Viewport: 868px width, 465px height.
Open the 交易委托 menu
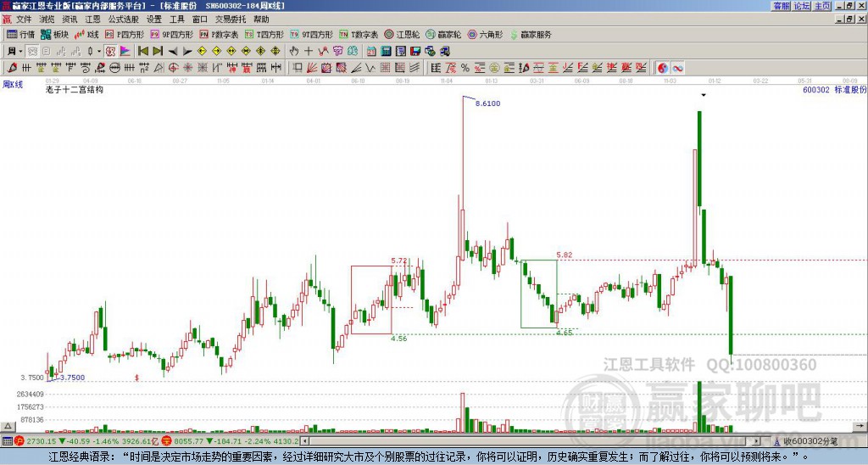pos(231,20)
